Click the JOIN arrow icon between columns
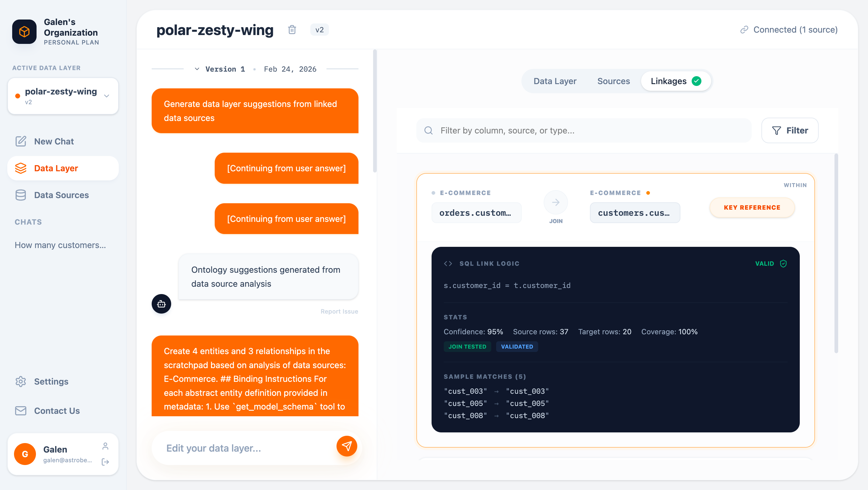Screen dimensions: 868x490 point(556,202)
